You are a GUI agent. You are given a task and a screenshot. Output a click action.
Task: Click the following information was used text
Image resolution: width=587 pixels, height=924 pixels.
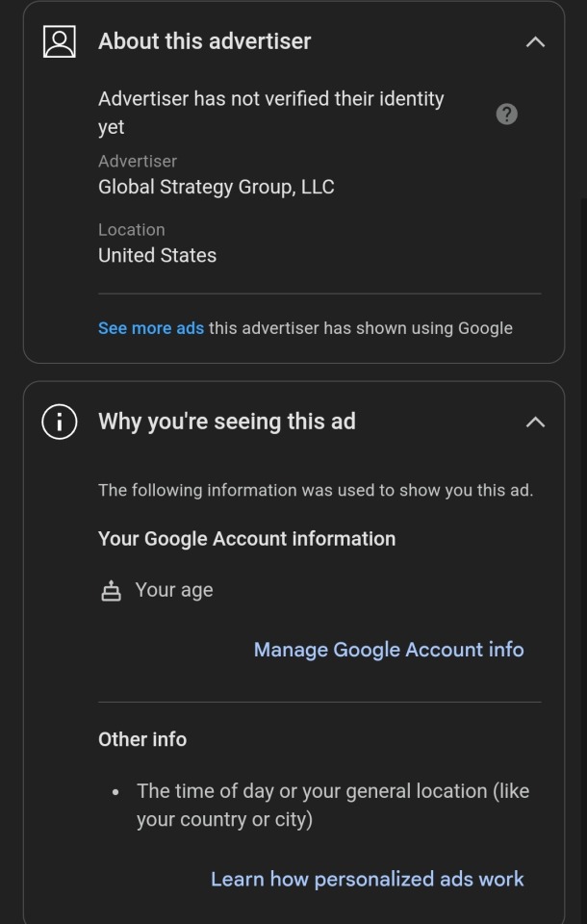tap(316, 490)
